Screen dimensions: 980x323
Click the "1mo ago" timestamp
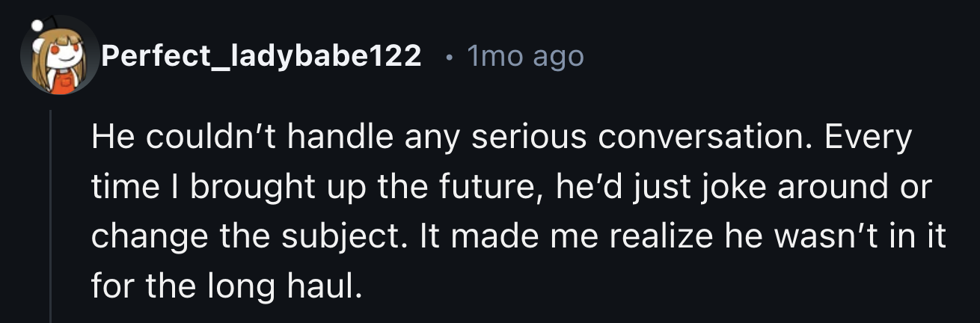tap(524, 55)
